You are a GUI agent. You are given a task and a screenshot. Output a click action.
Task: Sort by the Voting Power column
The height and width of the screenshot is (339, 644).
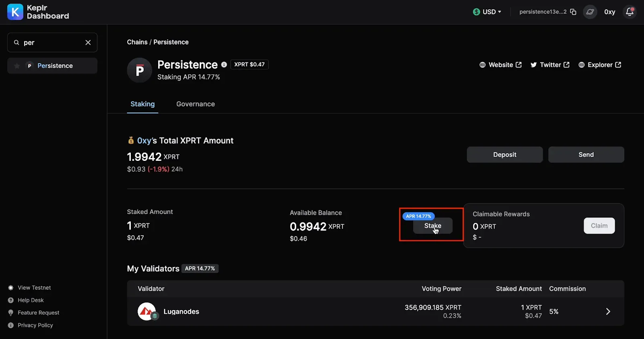[x=442, y=289]
